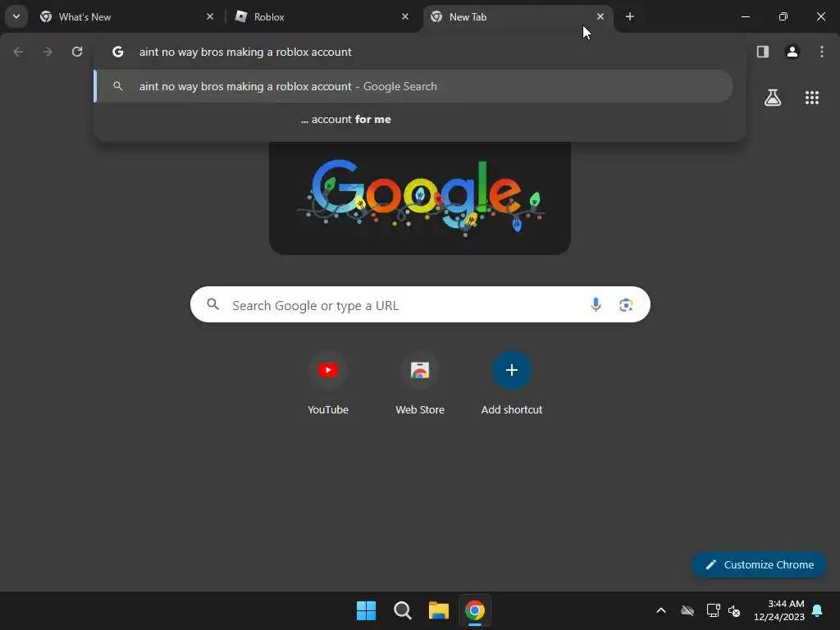The height and width of the screenshot is (630, 840).
Task: Switch to the What's New tab
Action: (x=126, y=16)
